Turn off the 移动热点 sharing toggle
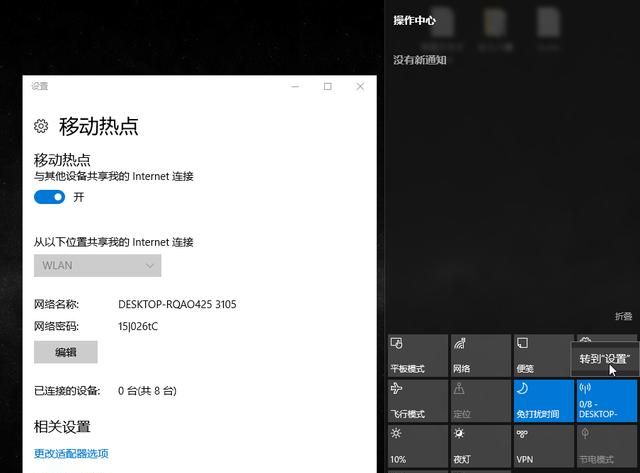This screenshot has width=640, height=473. [49, 197]
